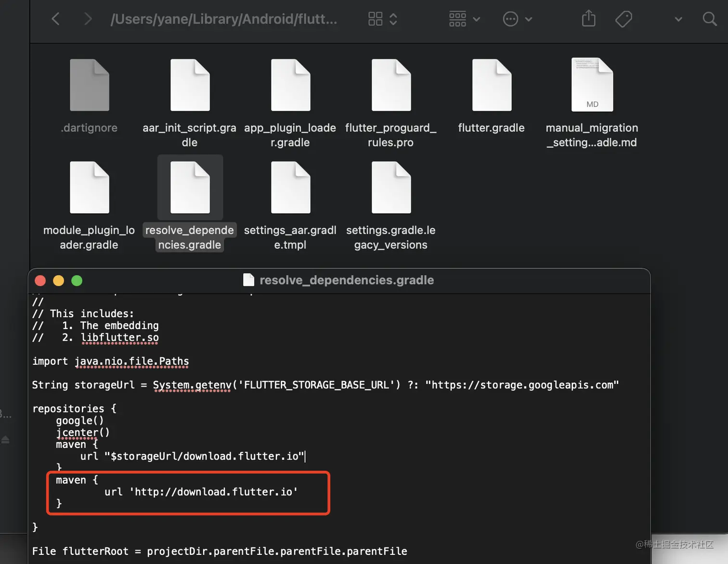728x564 pixels.
Task: Click the back navigation arrow
Action: pos(55,19)
